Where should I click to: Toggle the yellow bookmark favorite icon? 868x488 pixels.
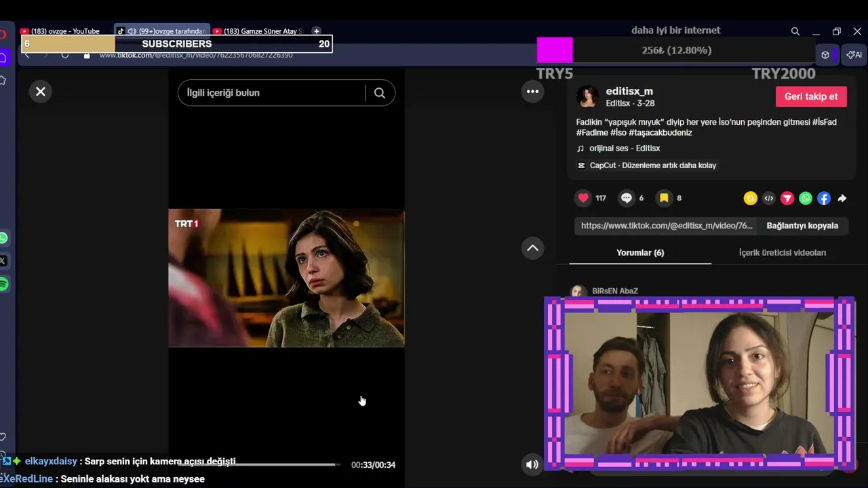pyautogui.click(x=664, y=198)
